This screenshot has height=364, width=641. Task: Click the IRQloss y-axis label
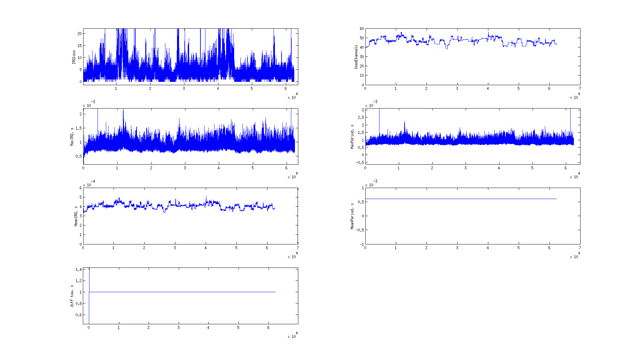pos(74,57)
